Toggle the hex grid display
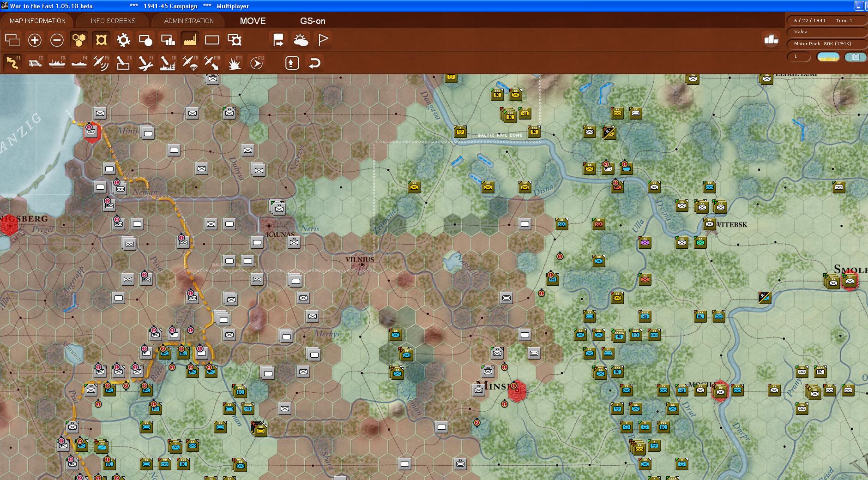Viewport: 868px width, 480px height. click(79, 40)
